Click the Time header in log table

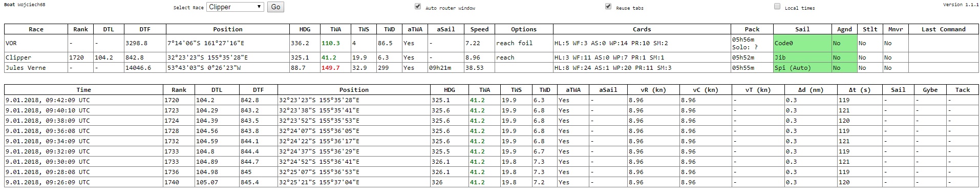pos(83,90)
